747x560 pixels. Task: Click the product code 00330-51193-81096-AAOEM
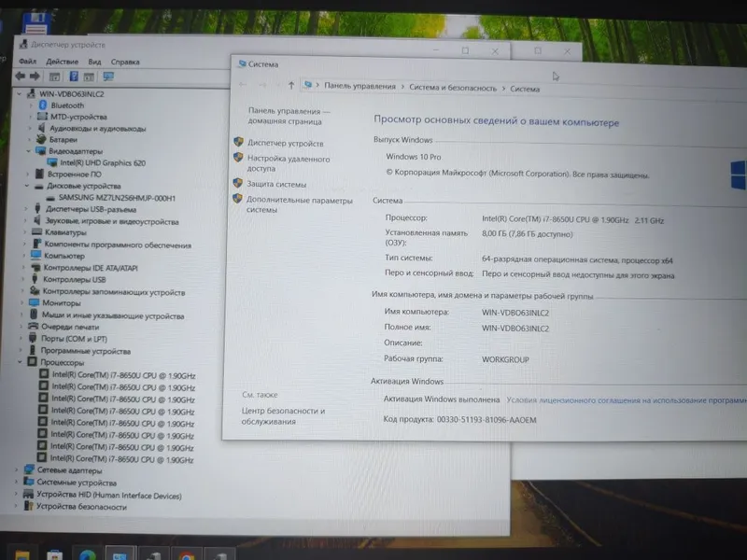pos(486,419)
